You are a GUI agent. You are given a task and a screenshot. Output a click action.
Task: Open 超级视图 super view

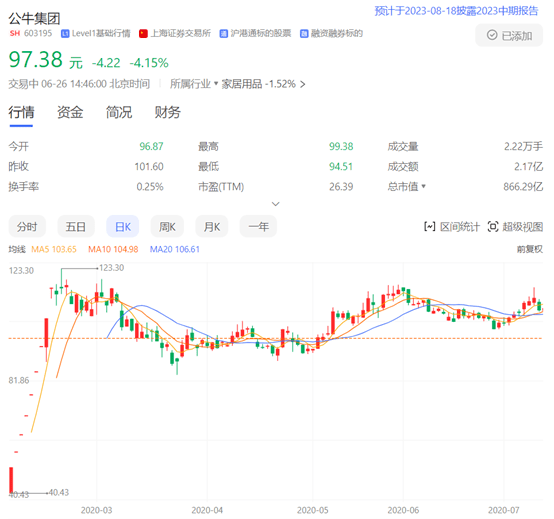[515, 226]
